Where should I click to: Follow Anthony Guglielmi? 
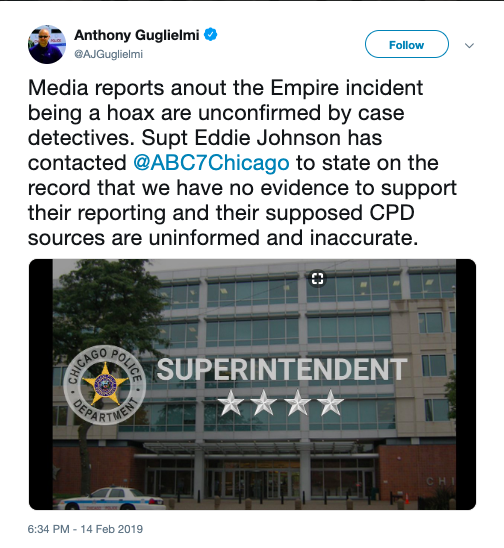[407, 44]
